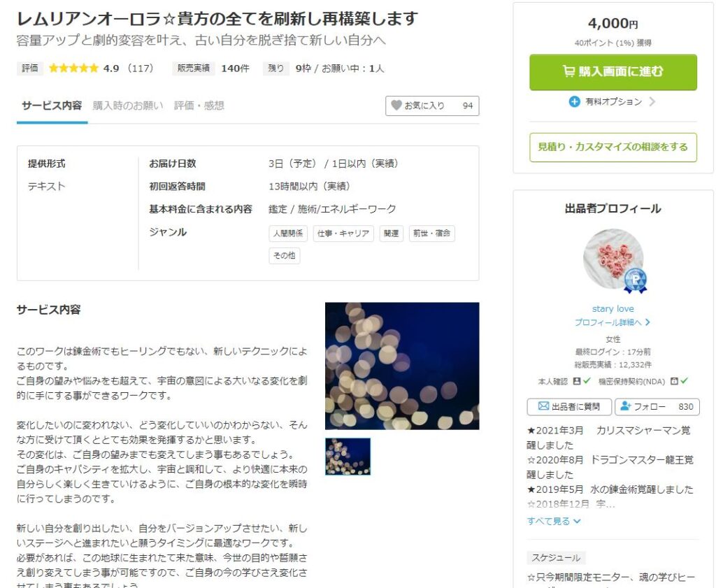Screen dimensions: 716x588
Task: Switch to the 評価・感想 tab
Action: tap(199, 106)
